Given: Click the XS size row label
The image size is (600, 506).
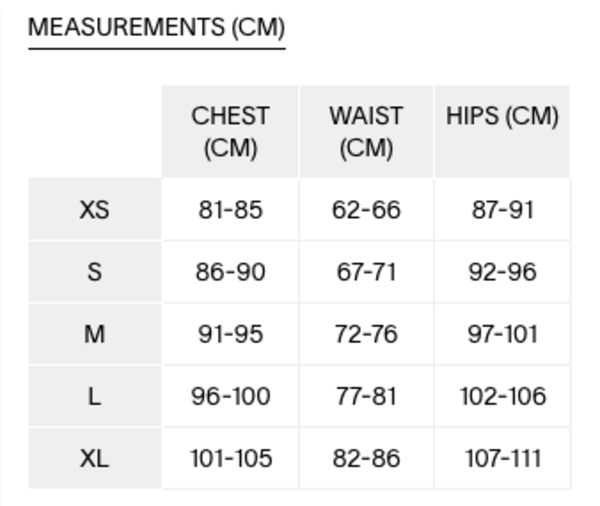Looking at the screenshot, I should [94, 210].
